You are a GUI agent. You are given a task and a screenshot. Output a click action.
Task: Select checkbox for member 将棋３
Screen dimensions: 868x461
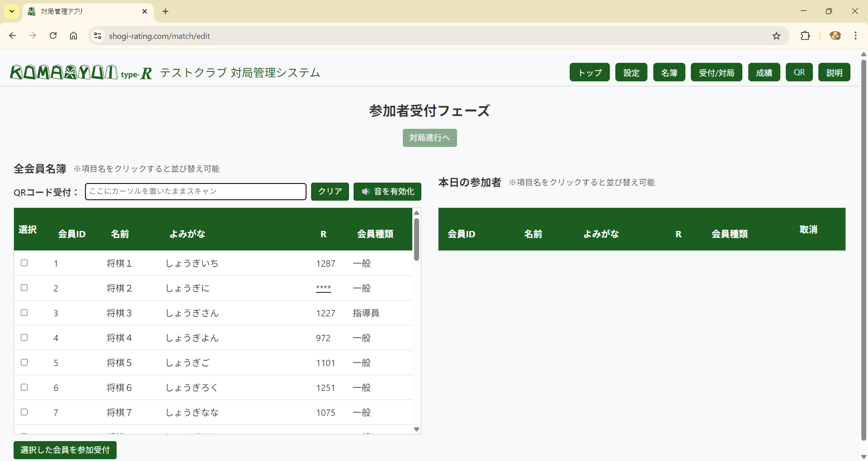click(24, 313)
